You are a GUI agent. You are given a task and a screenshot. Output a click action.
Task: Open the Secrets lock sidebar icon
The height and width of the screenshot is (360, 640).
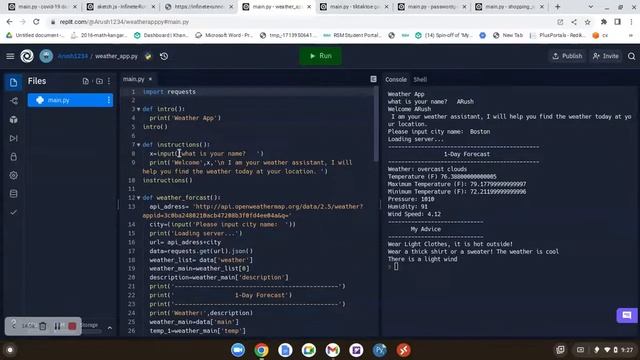click(x=13, y=157)
